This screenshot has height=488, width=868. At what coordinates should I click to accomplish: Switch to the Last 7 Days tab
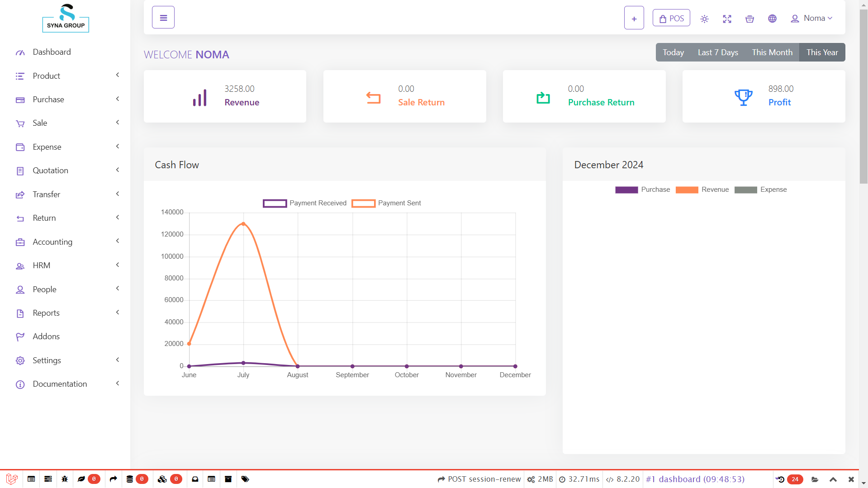(x=718, y=52)
